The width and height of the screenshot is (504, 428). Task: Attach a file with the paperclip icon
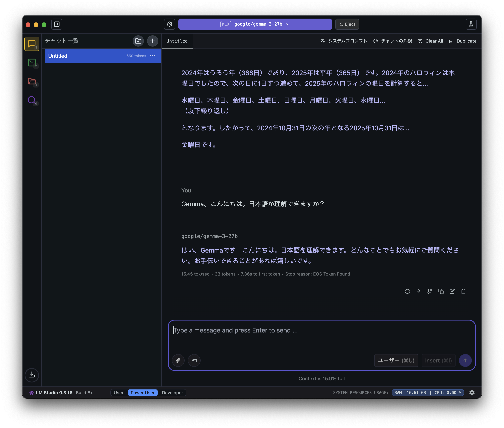pos(178,360)
